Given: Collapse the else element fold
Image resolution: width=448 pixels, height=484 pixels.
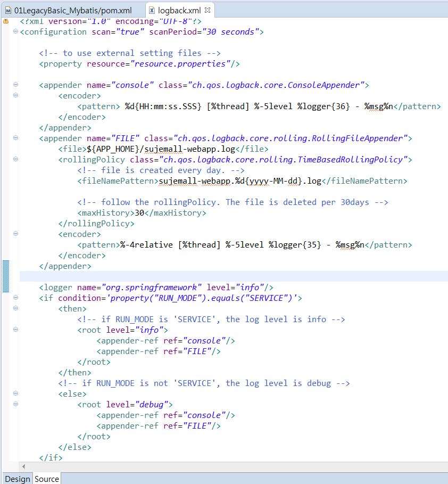Looking at the screenshot, I should click(x=16, y=393).
